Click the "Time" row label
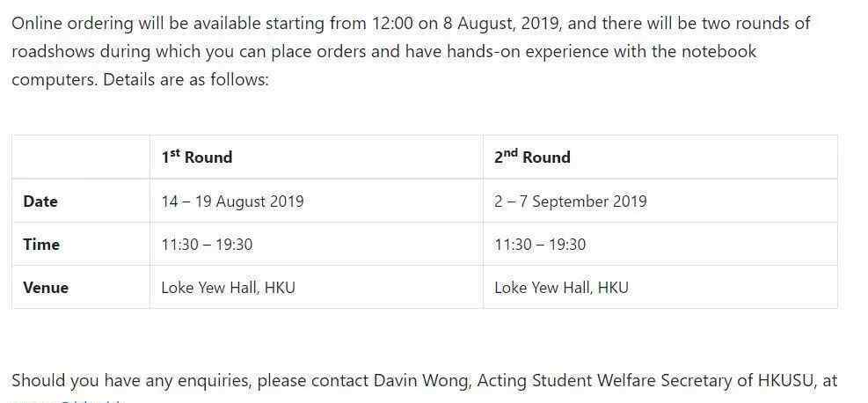868x403 pixels. point(41,245)
